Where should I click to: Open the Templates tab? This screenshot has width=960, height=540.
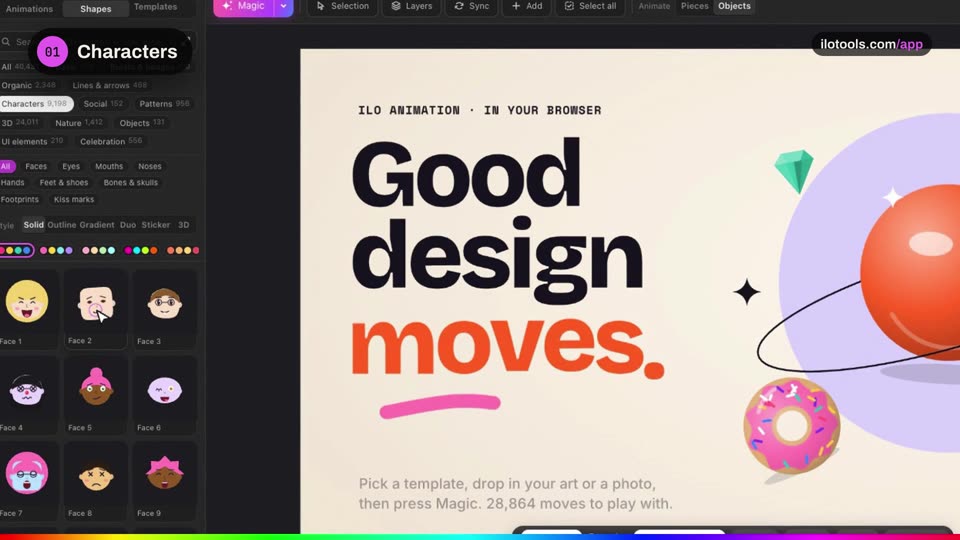(156, 7)
